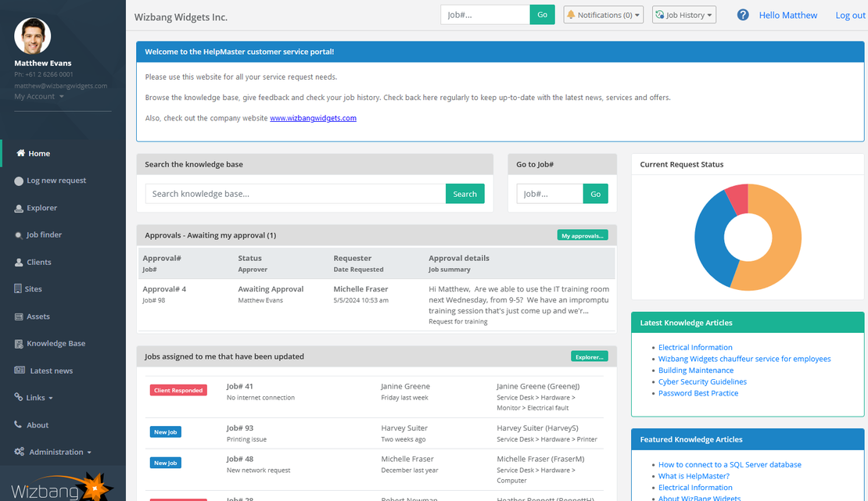Focus Job# field in Go to Job# panel
868x501 pixels.
click(x=550, y=194)
